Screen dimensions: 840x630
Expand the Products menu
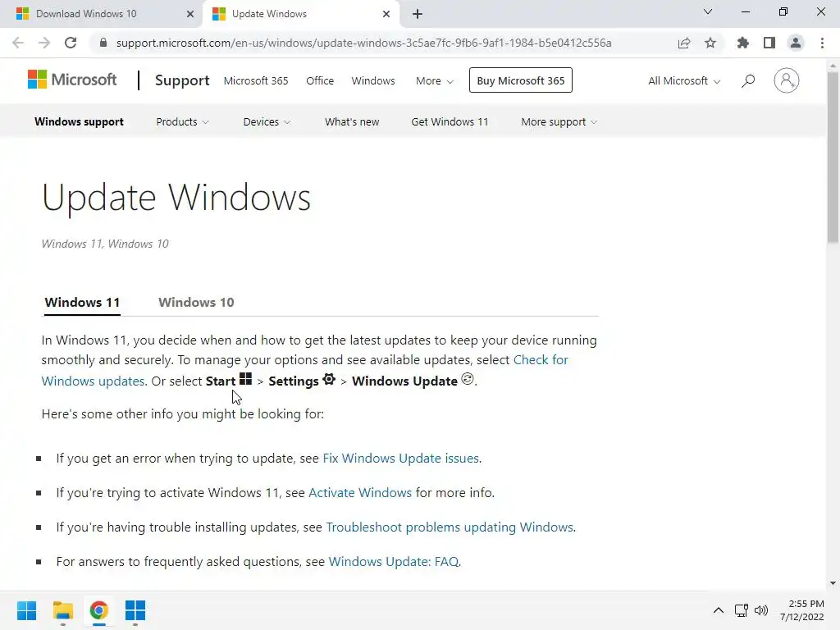coord(182,121)
